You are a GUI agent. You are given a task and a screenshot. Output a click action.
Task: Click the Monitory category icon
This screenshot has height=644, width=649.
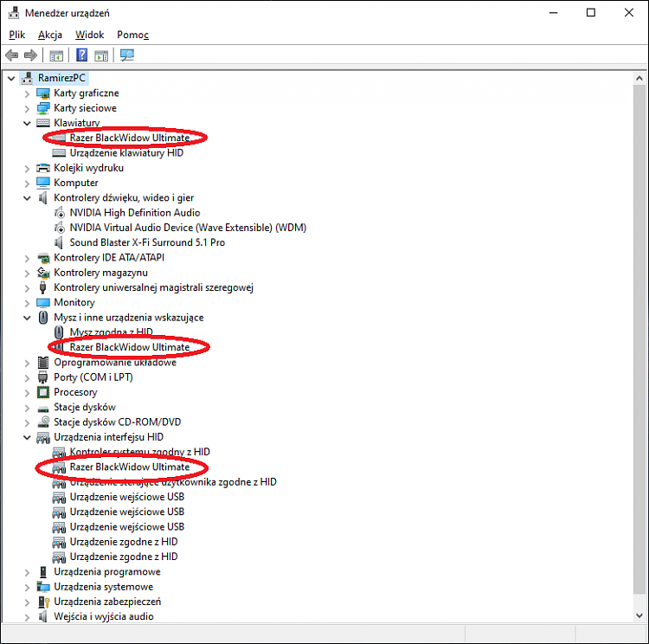coord(43,303)
